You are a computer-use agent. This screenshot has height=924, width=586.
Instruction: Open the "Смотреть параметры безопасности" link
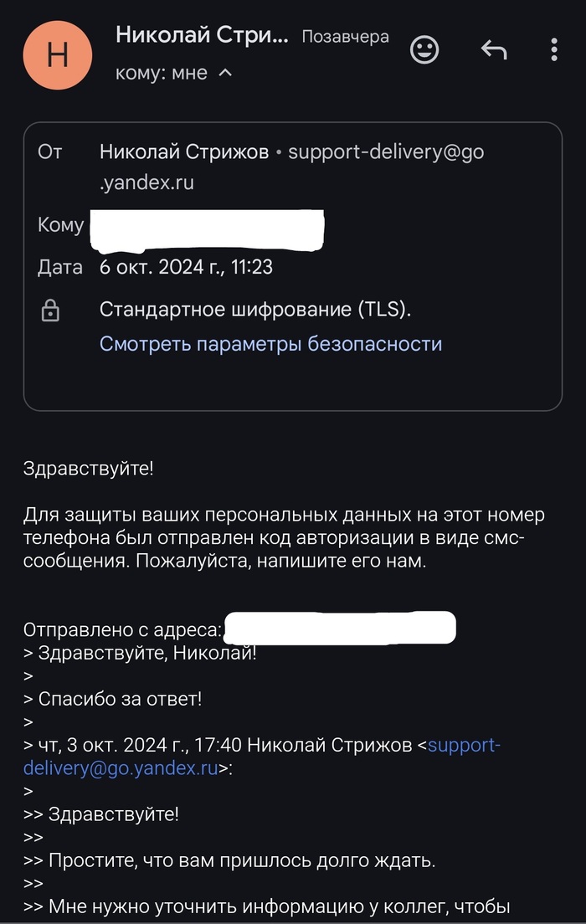[x=270, y=344]
